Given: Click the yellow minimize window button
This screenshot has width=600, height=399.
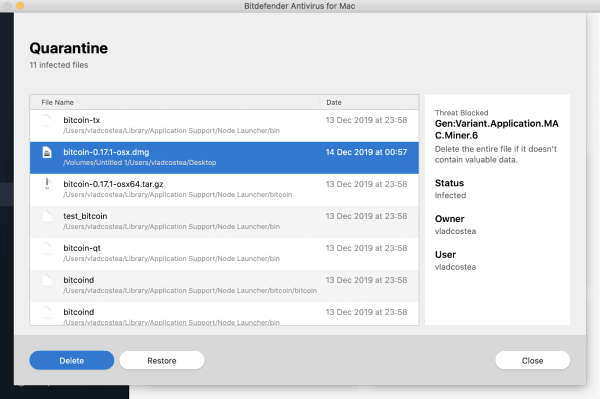Looking at the screenshot, I should tap(20, 5).
